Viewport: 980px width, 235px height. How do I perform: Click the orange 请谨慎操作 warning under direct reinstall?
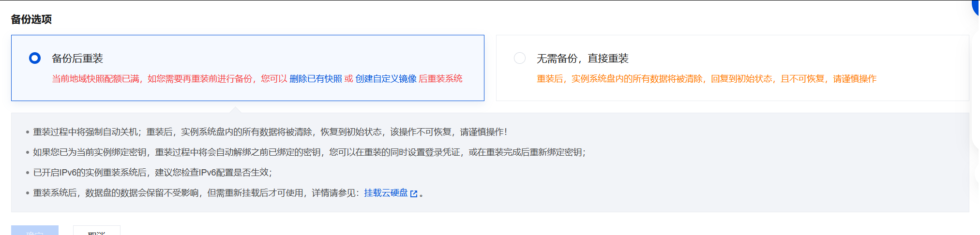tap(855, 79)
